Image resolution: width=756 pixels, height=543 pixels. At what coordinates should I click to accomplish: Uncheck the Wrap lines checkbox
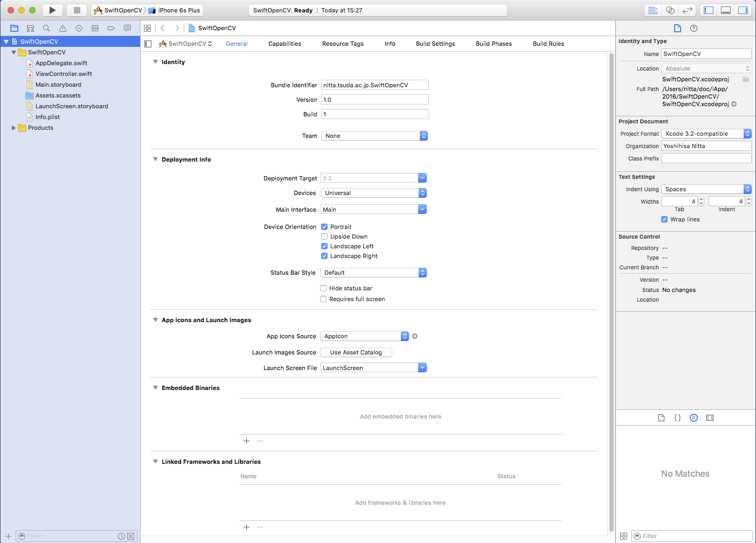(x=664, y=219)
